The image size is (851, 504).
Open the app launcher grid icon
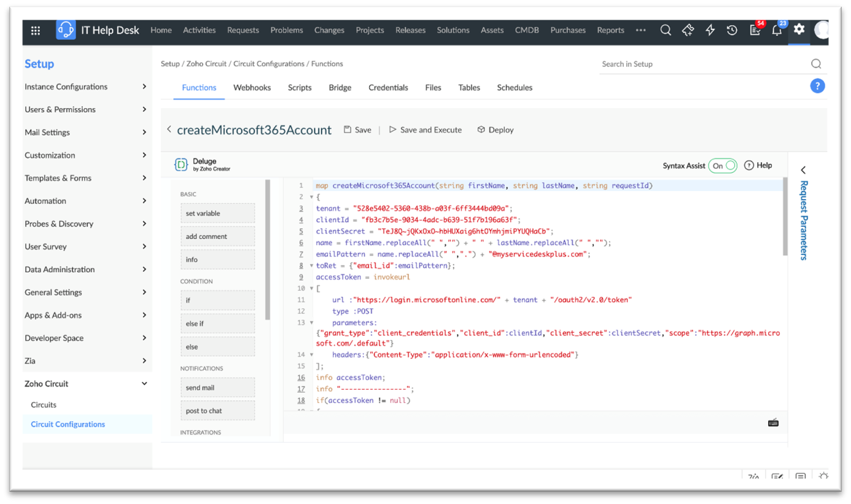point(36,30)
